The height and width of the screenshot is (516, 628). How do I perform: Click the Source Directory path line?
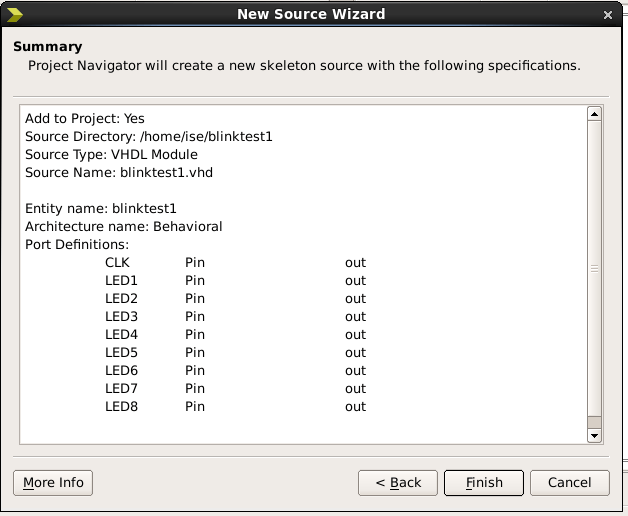point(149,137)
